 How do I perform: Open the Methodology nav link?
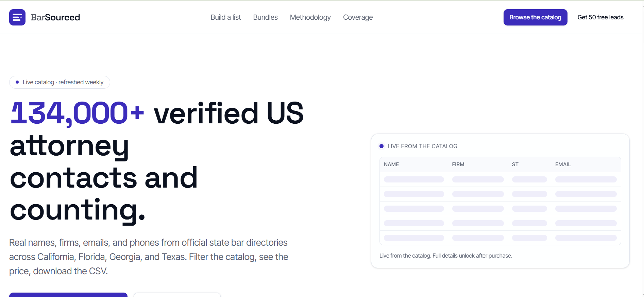coord(310,17)
